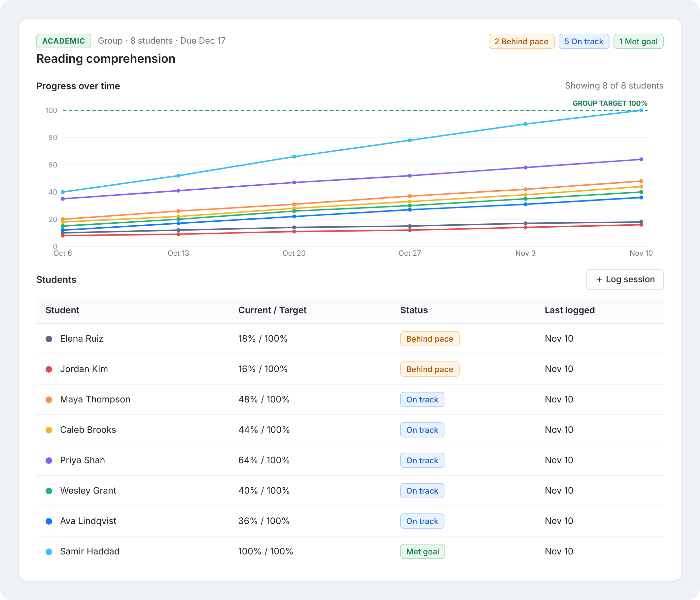Click Maya Thompson's On track status badge

coord(422,399)
